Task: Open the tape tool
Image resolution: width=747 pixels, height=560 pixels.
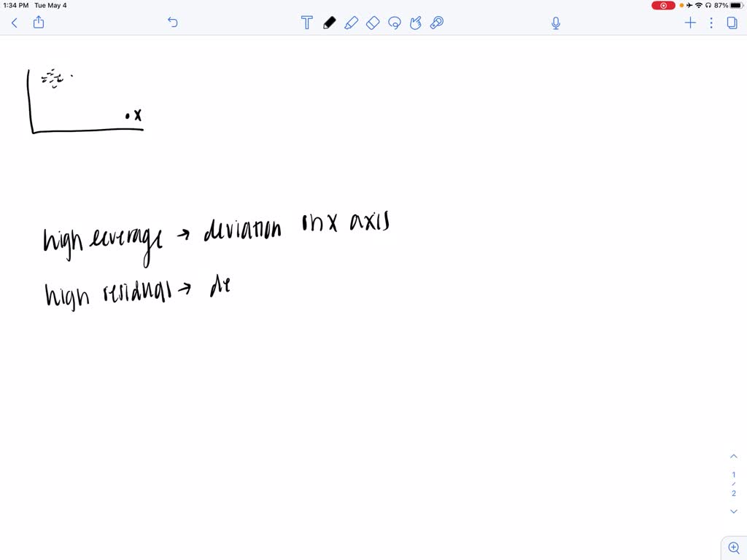Action: (x=437, y=23)
